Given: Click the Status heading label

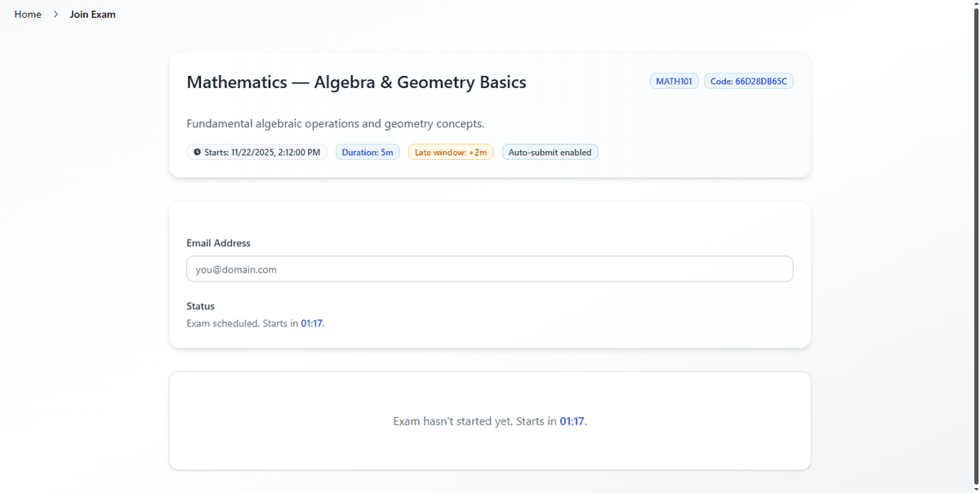Looking at the screenshot, I should click(x=200, y=307).
